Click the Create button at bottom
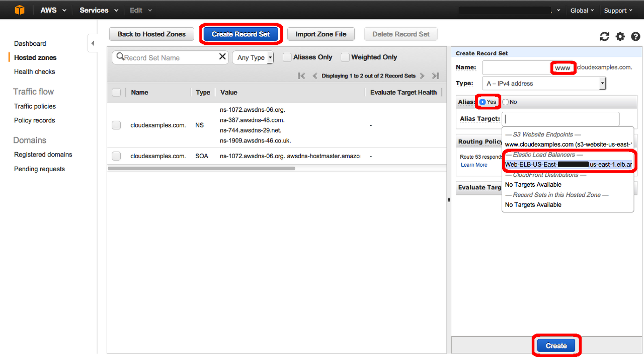 point(556,345)
